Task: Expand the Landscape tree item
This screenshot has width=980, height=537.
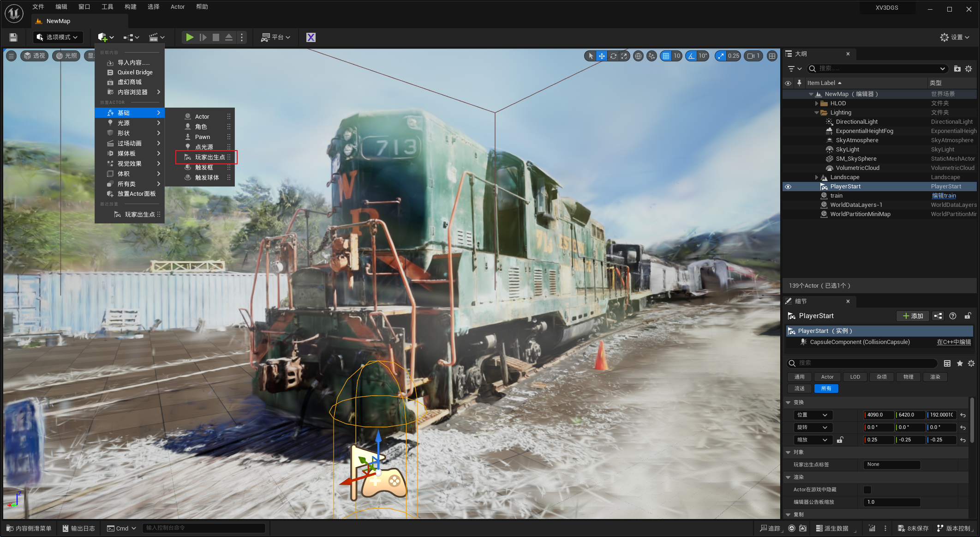Action: point(817,177)
